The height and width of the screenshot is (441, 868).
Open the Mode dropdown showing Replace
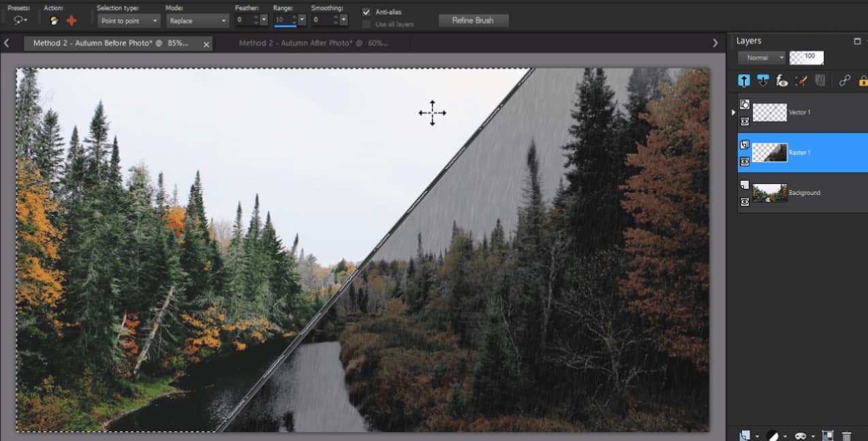(x=197, y=20)
